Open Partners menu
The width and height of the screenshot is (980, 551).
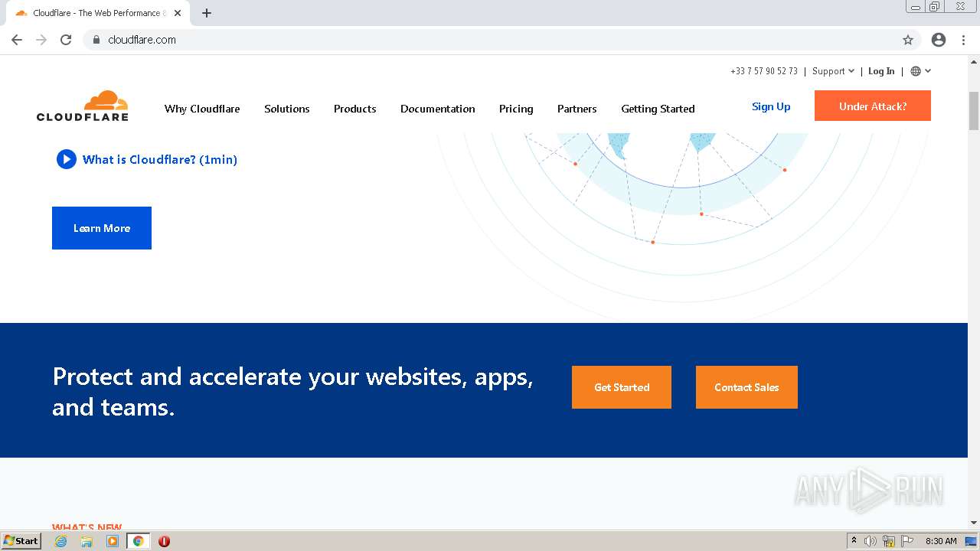pos(577,109)
